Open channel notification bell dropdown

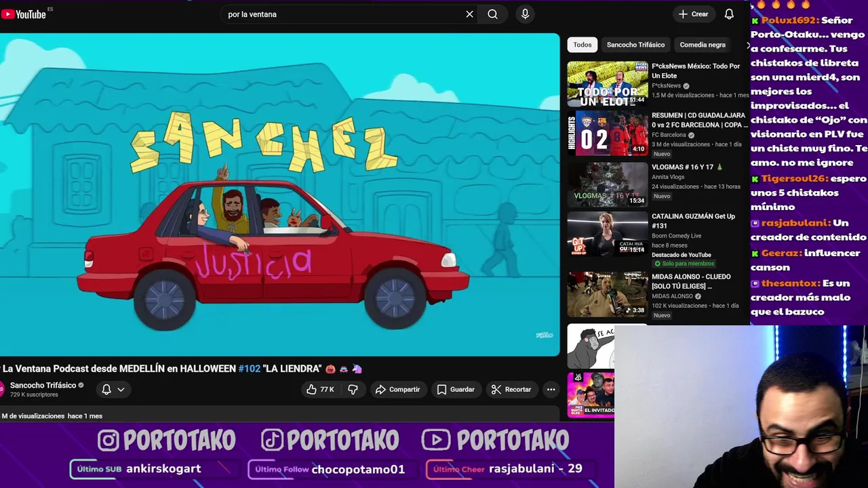[113, 390]
